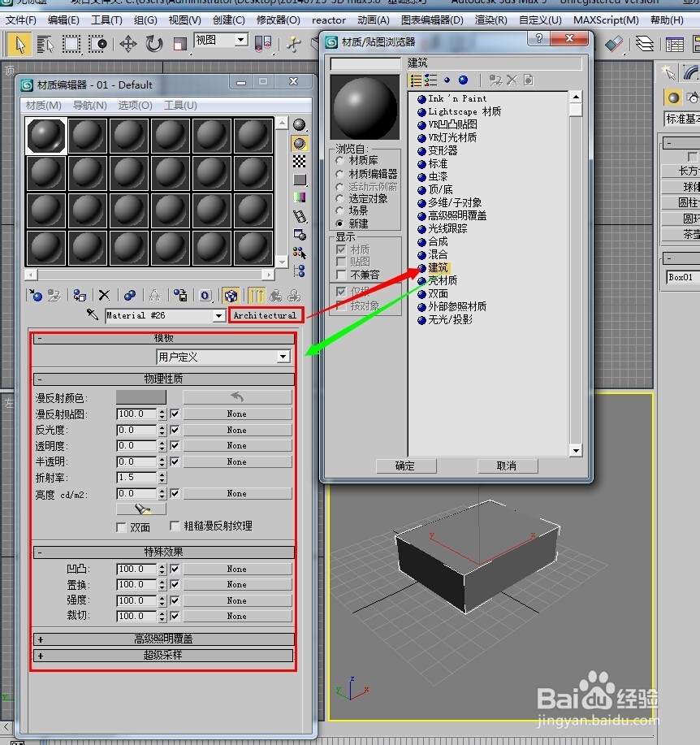This screenshot has width=700, height=745.
Task: Click Get Material icon
Action: tap(36, 296)
